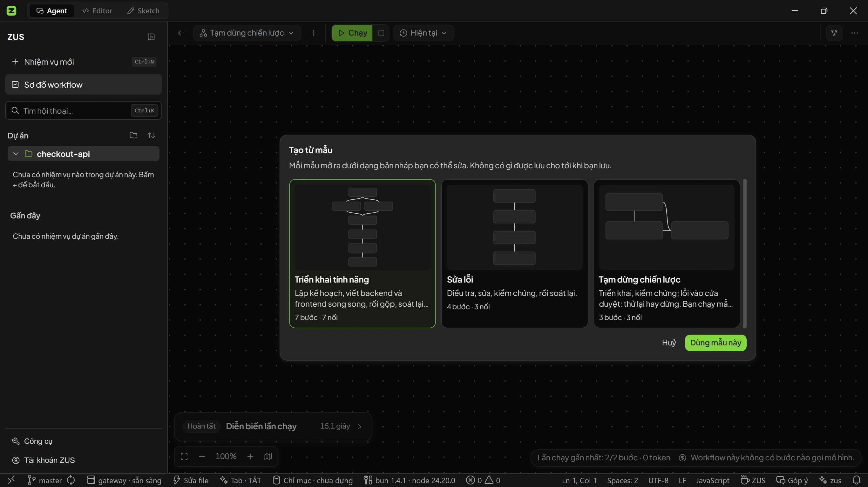The image size is (868, 487).
Task: Click the Dùng mẫu này button
Action: click(x=715, y=343)
